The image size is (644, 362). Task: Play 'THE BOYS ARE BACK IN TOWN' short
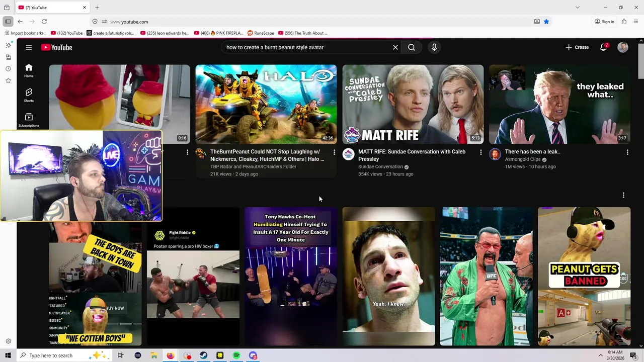pyautogui.click(x=95, y=283)
